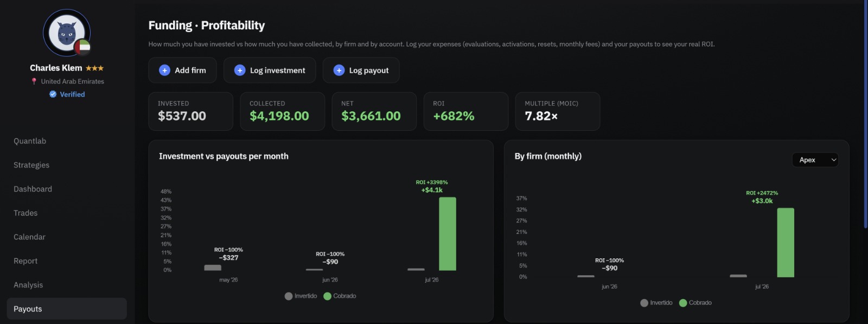The width and height of the screenshot is (868, 324).
Task: Click the INVESTED $537.00 card
Action: (x=190, y=111)
